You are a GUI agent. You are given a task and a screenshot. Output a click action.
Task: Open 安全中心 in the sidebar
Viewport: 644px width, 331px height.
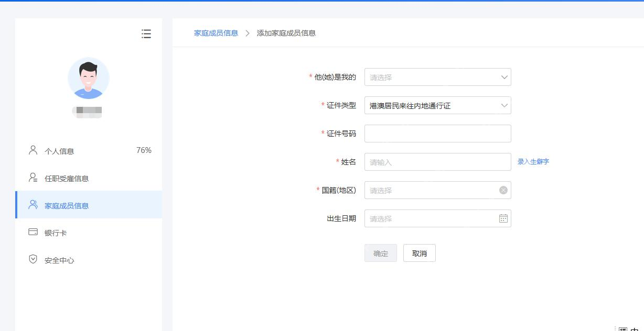tap(89, 260)
